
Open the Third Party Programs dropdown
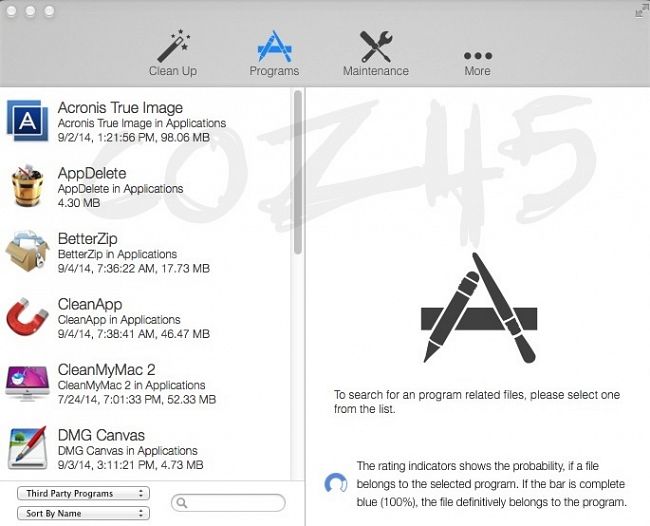[x=83, y=493]
